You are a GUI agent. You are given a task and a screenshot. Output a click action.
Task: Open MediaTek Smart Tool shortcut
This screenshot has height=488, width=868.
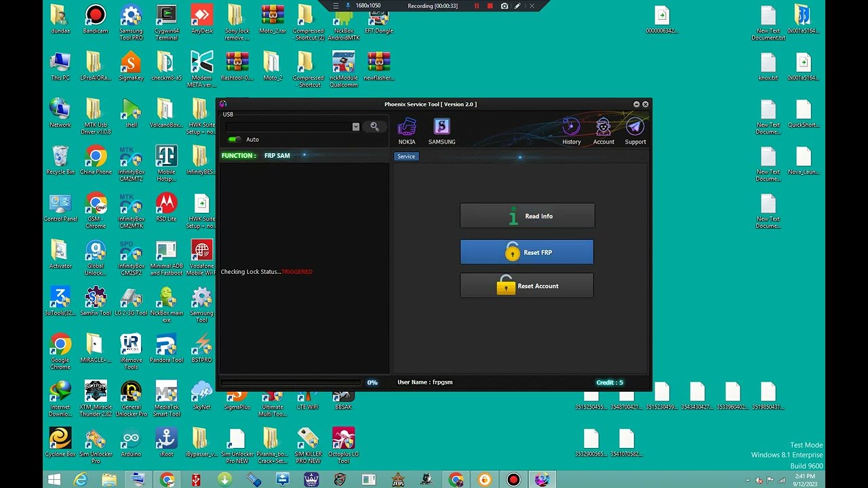tap(166, 399)
